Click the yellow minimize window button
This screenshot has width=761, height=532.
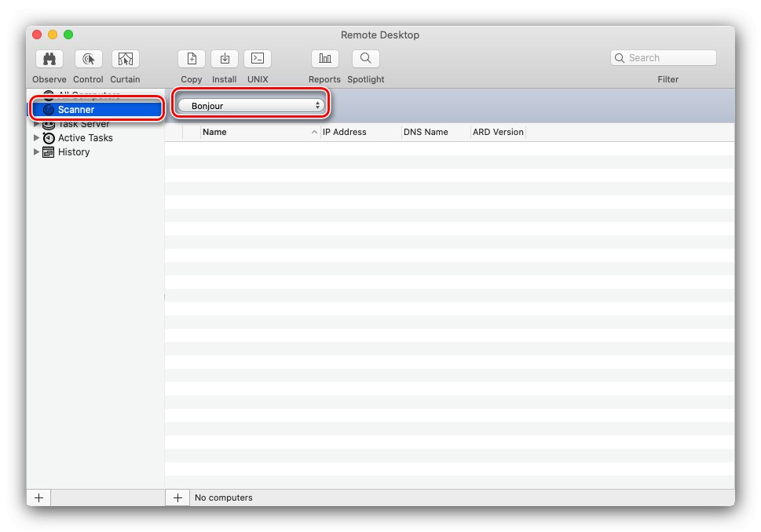click(53, 35)
